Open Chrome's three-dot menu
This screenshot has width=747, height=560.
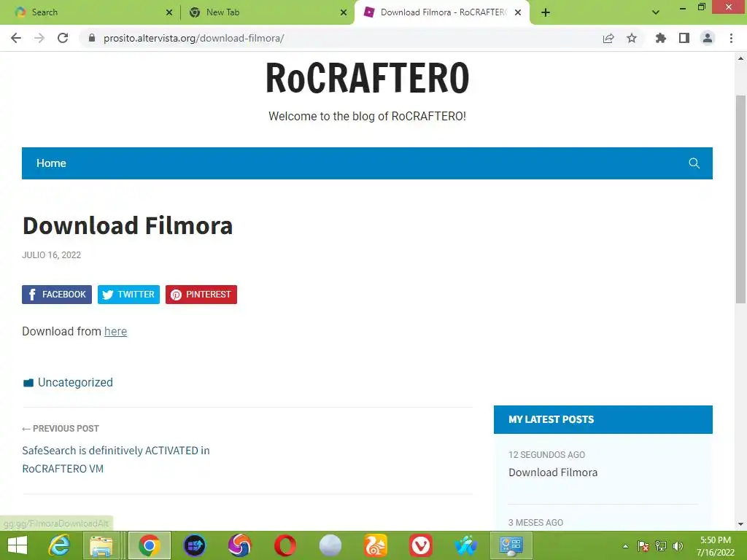(731, 38)
